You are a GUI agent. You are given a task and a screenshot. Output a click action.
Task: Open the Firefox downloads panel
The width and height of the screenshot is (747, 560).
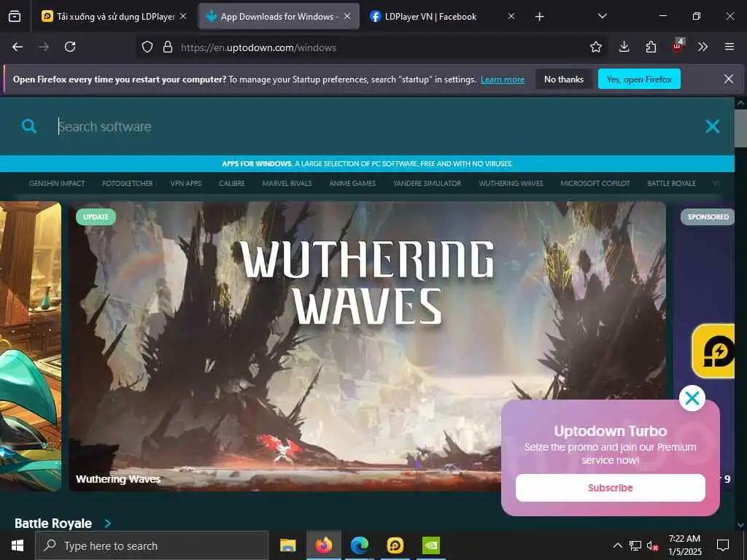coord(624,47)
